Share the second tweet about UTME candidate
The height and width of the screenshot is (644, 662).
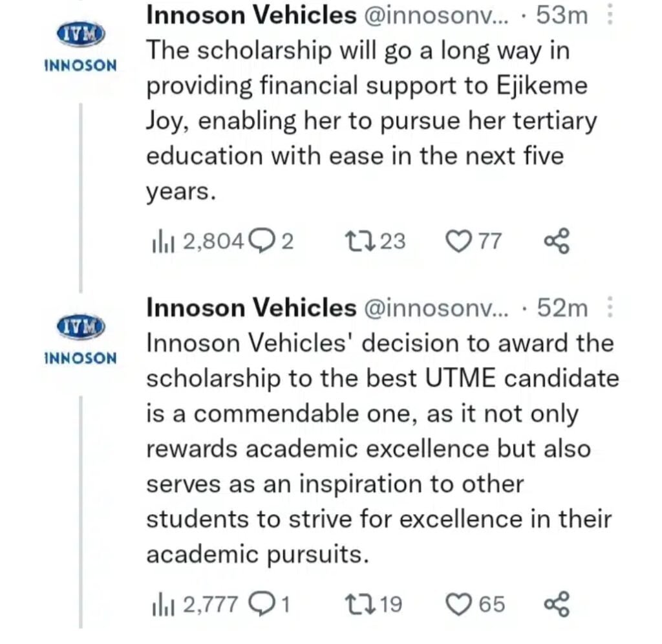coord(556,604)
